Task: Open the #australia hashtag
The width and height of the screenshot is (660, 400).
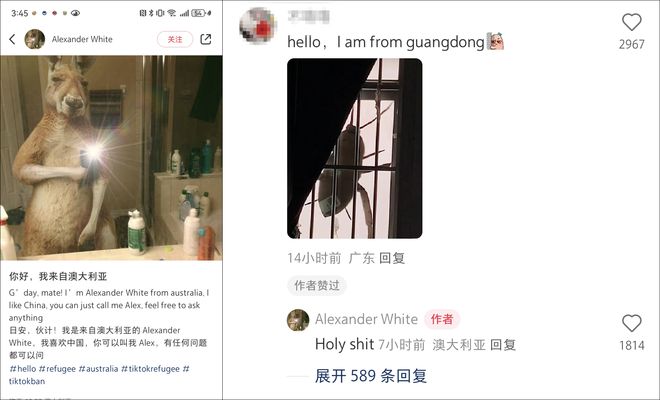Action: click(98, 369)
